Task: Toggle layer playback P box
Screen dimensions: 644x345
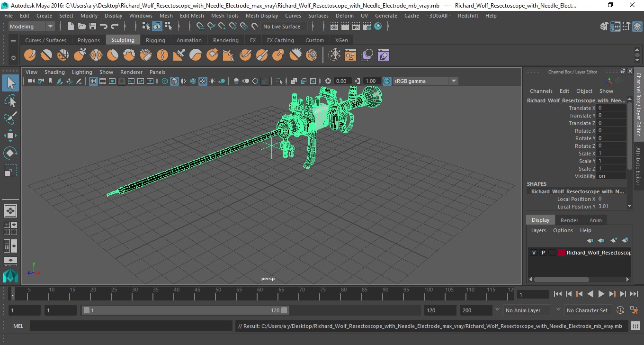Action: coord(543,253)
